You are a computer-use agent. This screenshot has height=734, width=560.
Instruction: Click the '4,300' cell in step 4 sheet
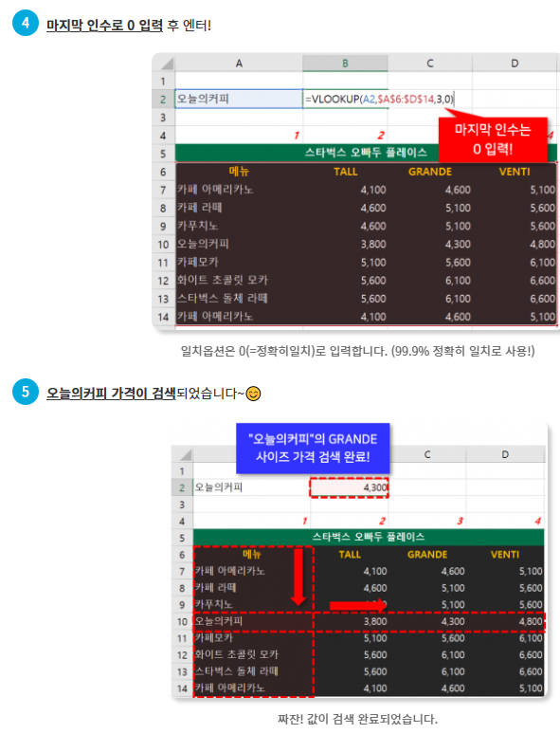coord(429,244)
